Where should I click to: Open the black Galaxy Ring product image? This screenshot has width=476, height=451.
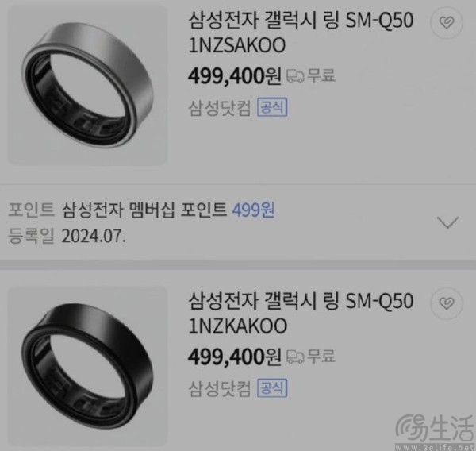pyautogui.click(x=87, y=366)
